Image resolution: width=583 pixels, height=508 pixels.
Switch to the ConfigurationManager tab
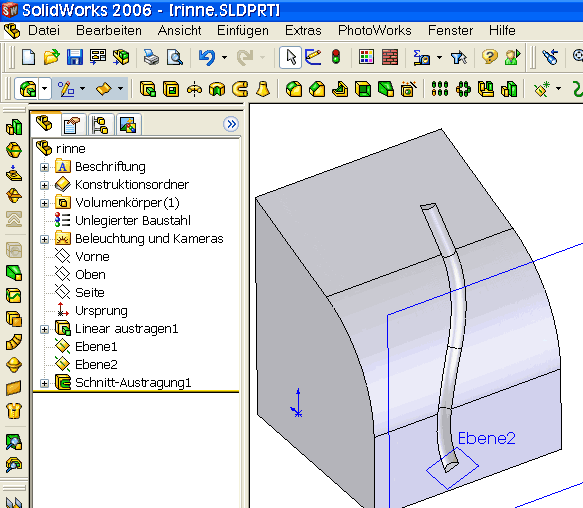coord(100,125)
